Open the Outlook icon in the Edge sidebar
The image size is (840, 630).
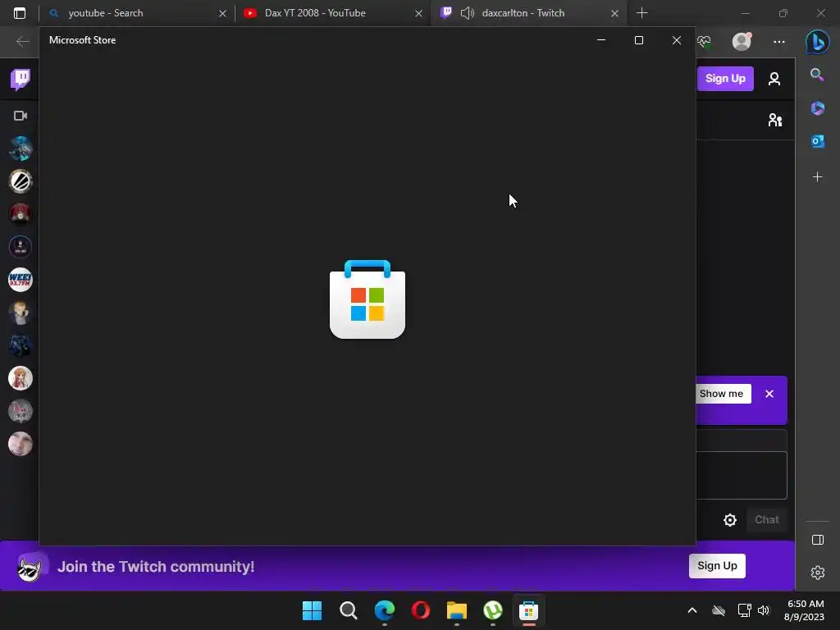tap(818, 141)
